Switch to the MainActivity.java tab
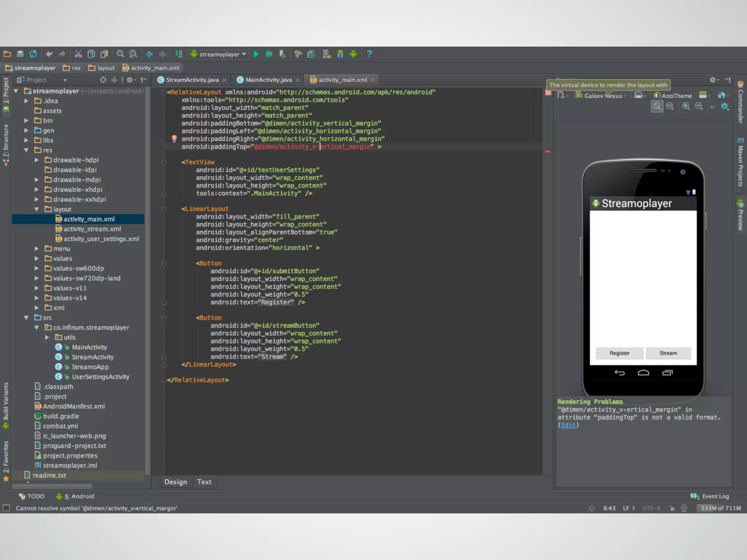Image resolution: width=747 pixels, height=560 pixels. tap(268, 80)
